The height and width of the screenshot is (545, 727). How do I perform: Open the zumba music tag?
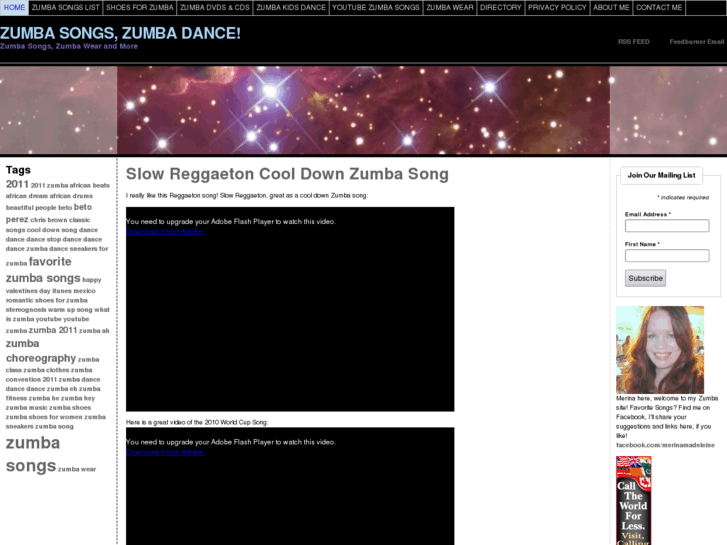(26, 408)
